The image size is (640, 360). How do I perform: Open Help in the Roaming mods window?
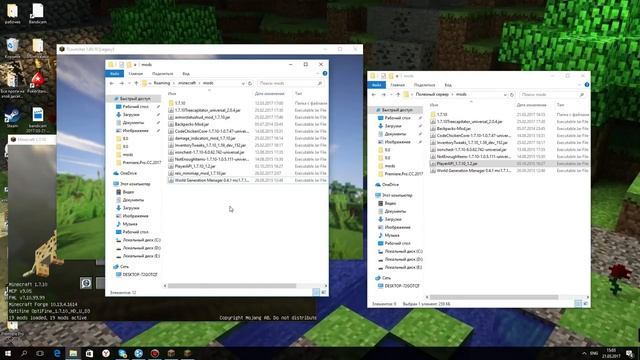coord(325,73)
